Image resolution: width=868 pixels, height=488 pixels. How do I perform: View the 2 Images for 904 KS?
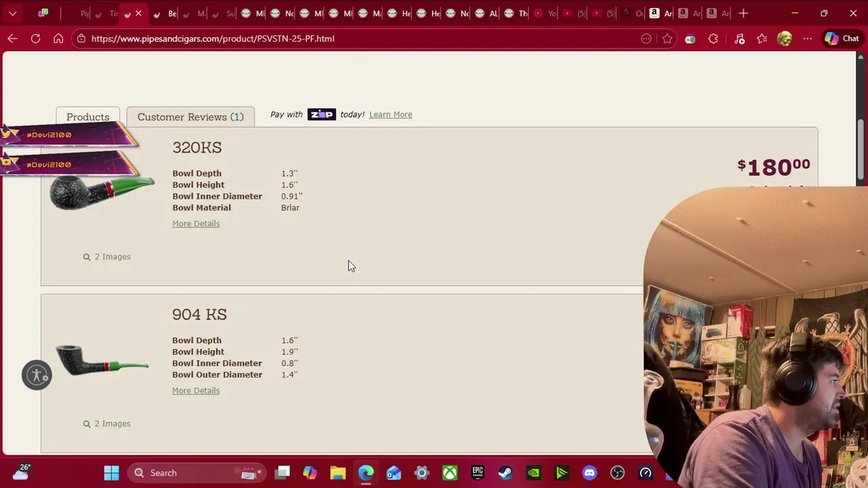pyautogui.click(x=106, y=424)
